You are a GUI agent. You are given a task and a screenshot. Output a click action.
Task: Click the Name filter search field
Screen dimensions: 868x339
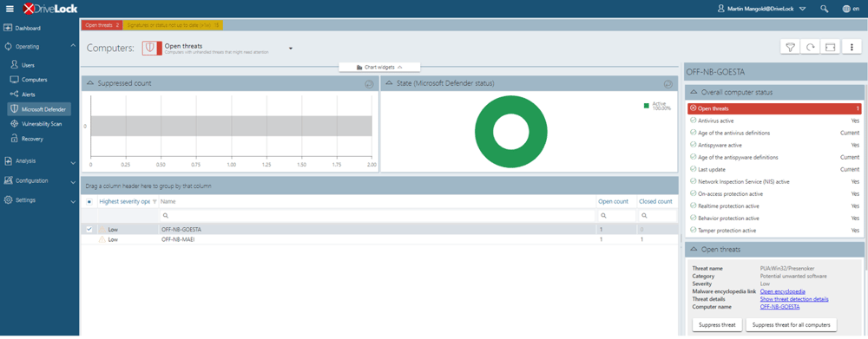tap(378, 216)
